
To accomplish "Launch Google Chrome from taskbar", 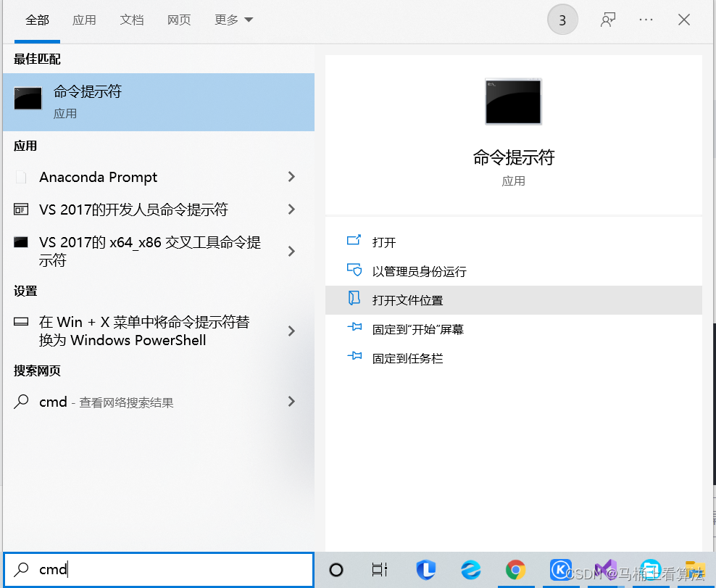I will coord(515,570).
